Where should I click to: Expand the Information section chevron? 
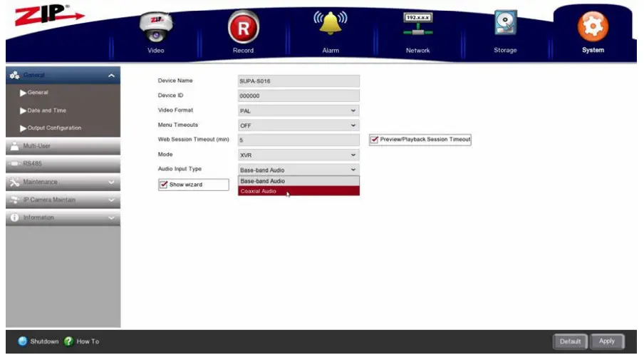coord(111,218)
